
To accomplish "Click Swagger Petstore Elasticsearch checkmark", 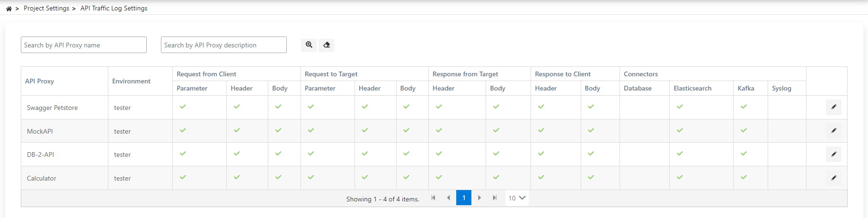I will pyautogui.click(x=680, y=107).
